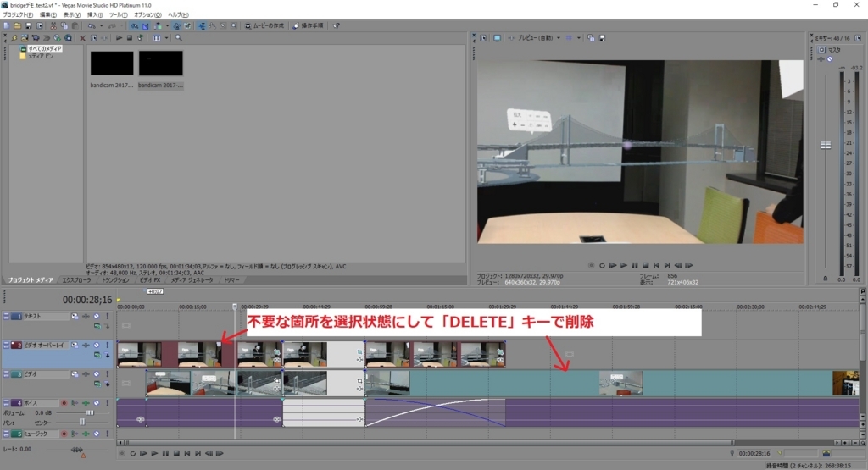The image size is (868, 470).
Task: Click the media search magnifier icon
Action: pyautogui.click(x=179, y=38)
